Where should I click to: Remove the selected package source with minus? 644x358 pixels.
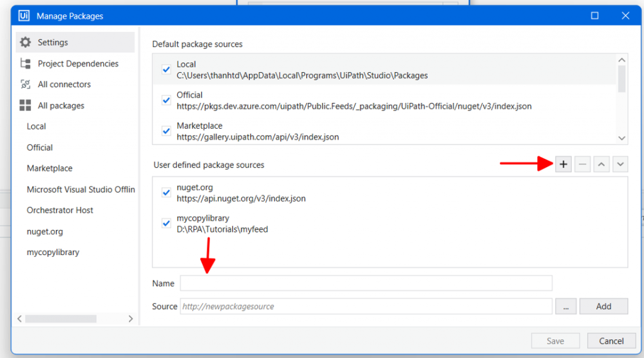point(582,165)
